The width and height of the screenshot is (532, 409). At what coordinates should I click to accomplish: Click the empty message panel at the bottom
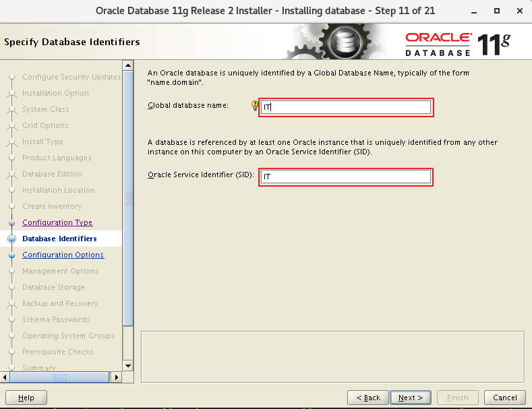[332, 356]
